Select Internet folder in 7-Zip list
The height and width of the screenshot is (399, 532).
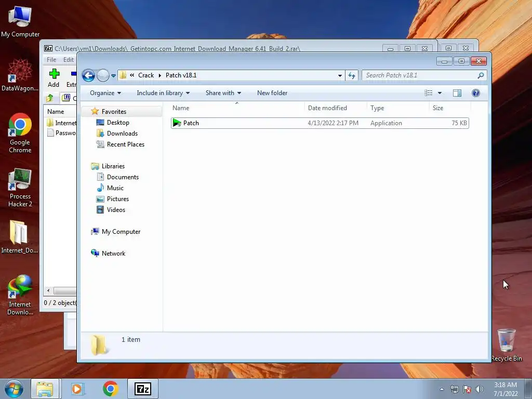tap(61, 123)
